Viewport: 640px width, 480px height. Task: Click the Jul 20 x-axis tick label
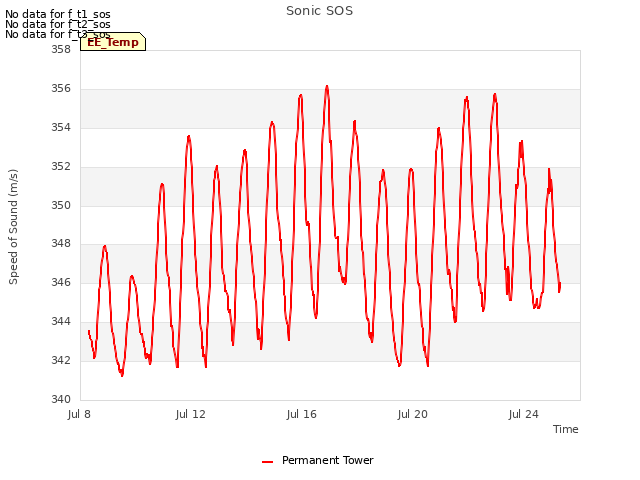(412, 414)
